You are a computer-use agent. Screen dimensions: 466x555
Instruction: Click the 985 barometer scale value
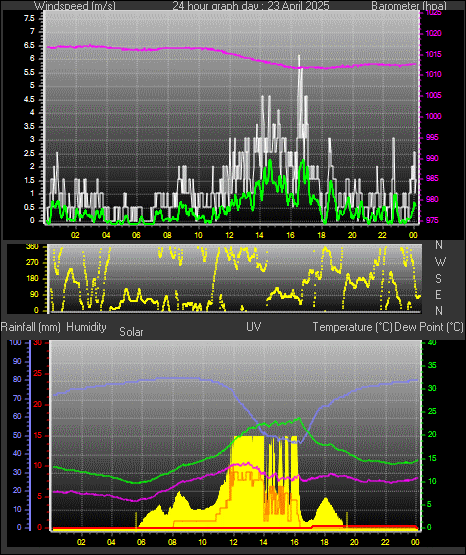(x=432, y=178)
